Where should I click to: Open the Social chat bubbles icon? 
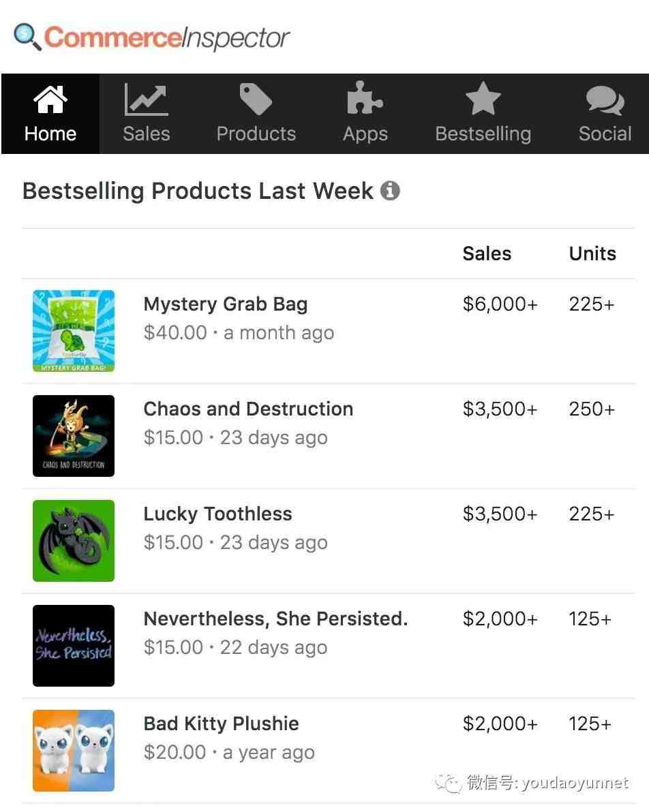605,101
